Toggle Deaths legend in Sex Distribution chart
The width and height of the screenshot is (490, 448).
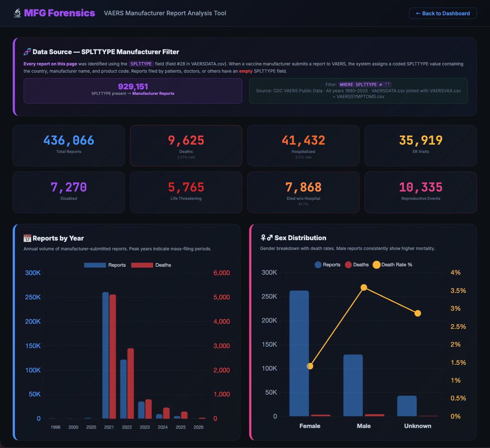pyautogui.click(x=356, y=265)
